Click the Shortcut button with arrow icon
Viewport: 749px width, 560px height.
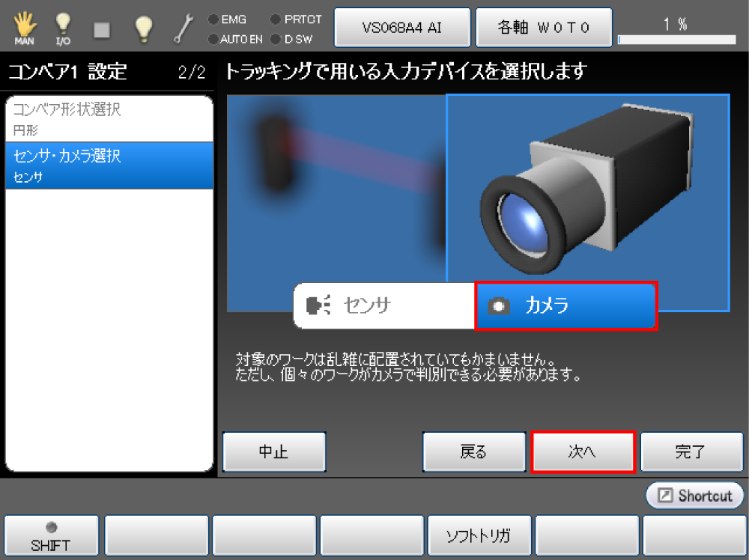(x=694, y=496)
